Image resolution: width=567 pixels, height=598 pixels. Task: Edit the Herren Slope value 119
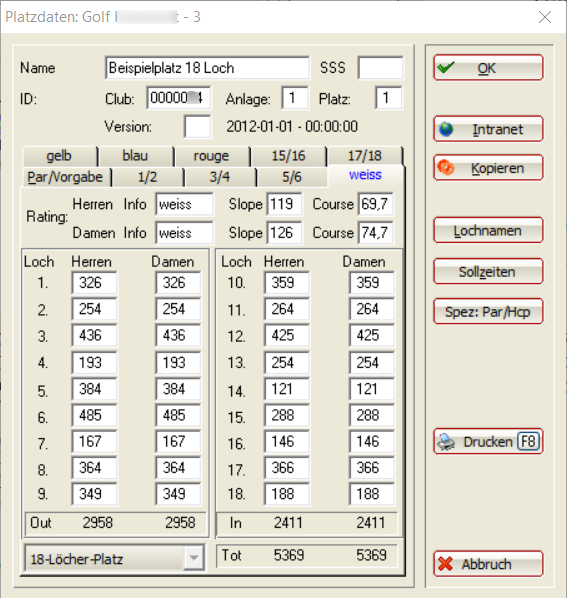point(284,204)
